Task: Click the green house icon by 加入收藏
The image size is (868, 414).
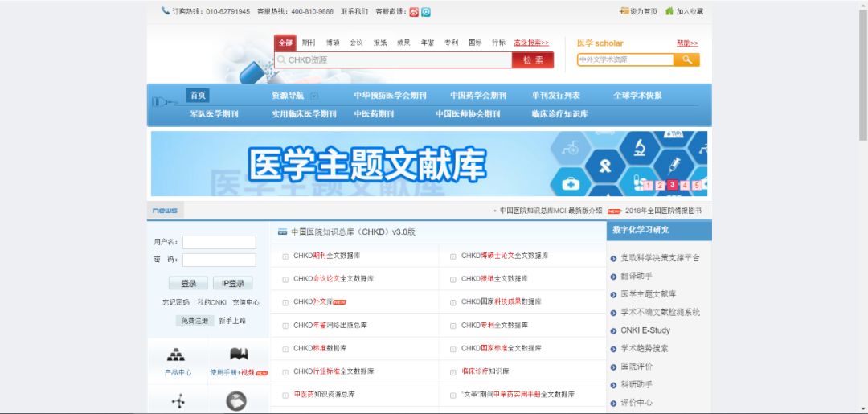Action: (x=669, y=11)
